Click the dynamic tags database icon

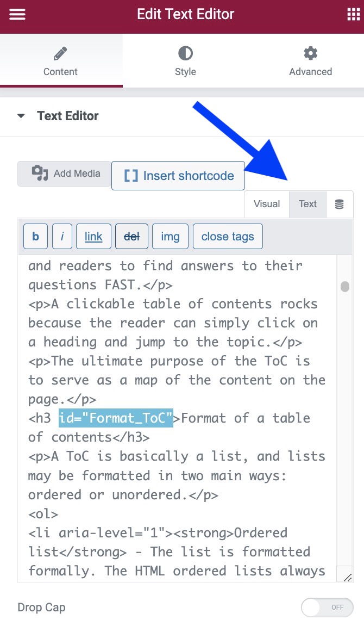pyautogui.click(x=340, y=205)
